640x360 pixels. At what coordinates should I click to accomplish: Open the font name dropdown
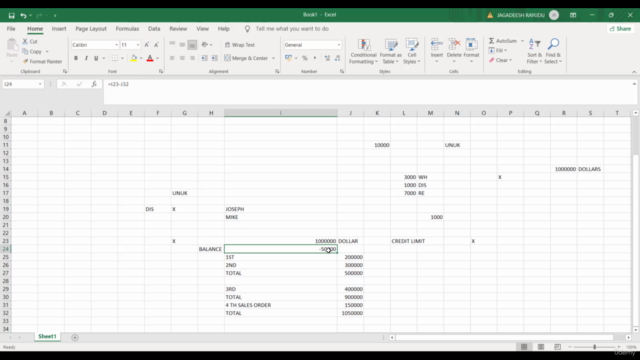pos(116,45)
